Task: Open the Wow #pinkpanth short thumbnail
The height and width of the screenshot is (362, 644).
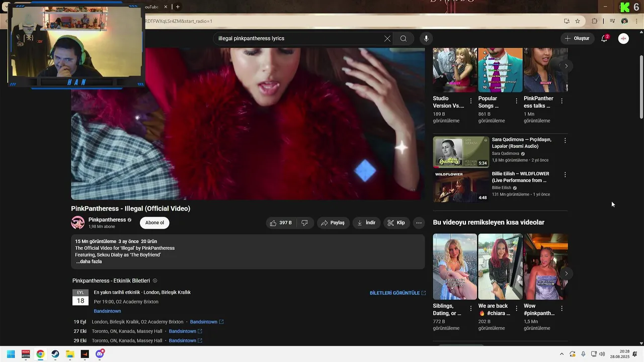Action: point(546,266)
